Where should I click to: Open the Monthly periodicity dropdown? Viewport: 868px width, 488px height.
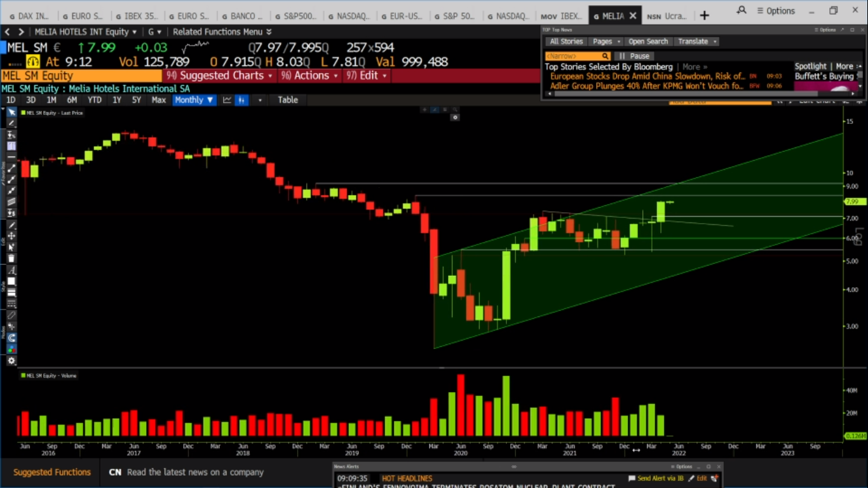[194, 100]
